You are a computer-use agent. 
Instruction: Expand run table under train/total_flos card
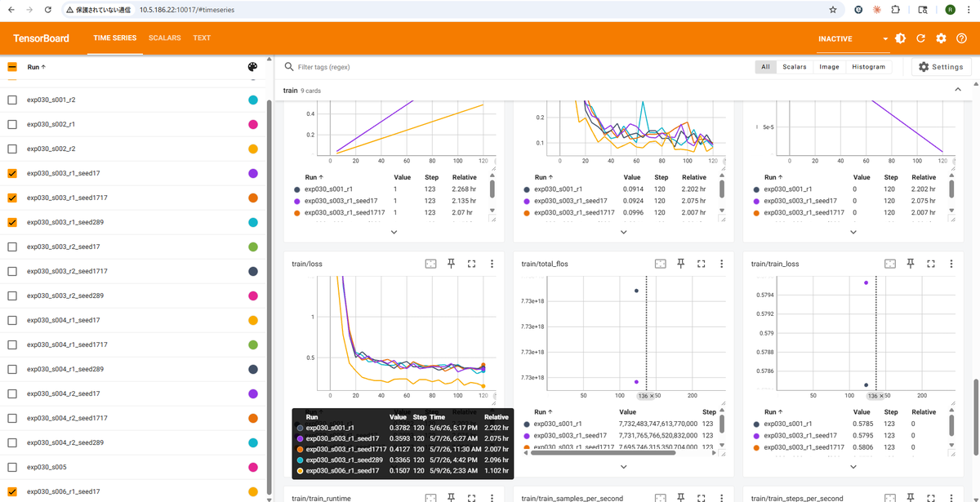click(x=623, y=466)
